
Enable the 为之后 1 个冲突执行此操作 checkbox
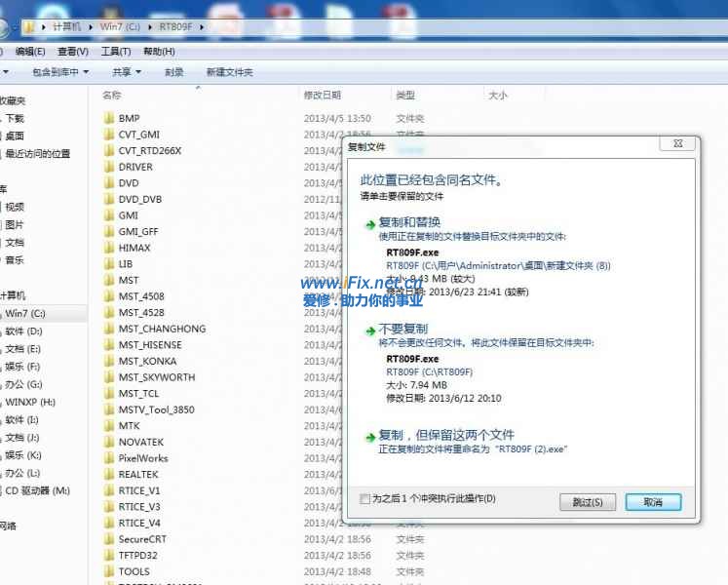point(365,499)
